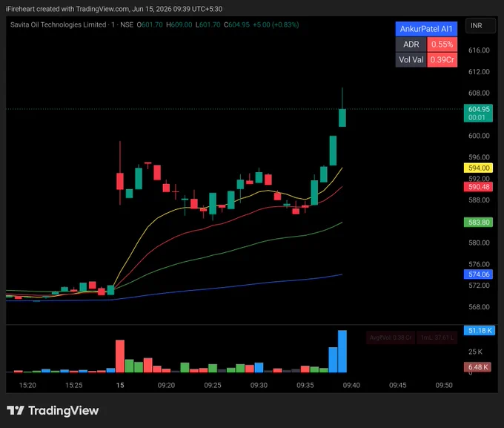Click the 09:45 time axis label
The image size is (504, 428).
click(x=398, y=385)
